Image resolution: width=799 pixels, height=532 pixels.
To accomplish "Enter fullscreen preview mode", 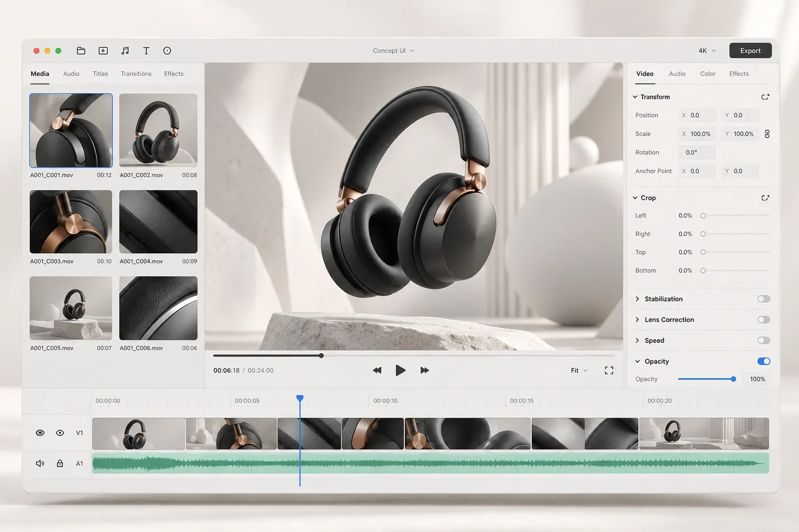I will pos(609,371).
